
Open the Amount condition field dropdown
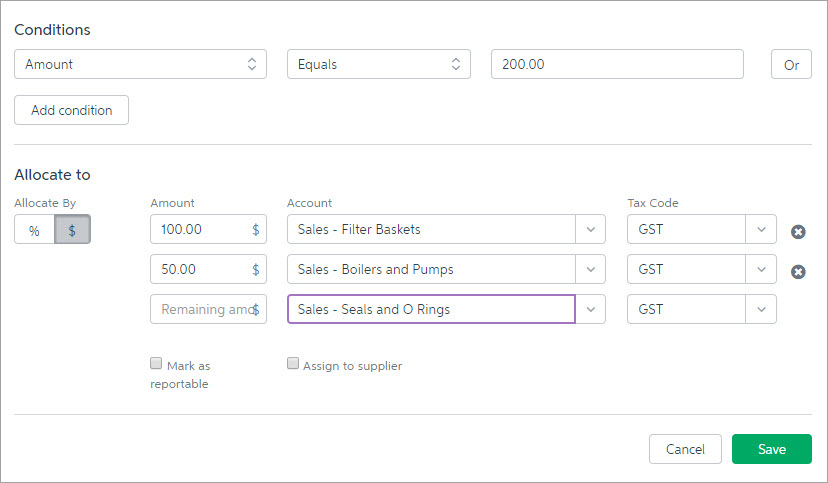(x=140, y=64)
